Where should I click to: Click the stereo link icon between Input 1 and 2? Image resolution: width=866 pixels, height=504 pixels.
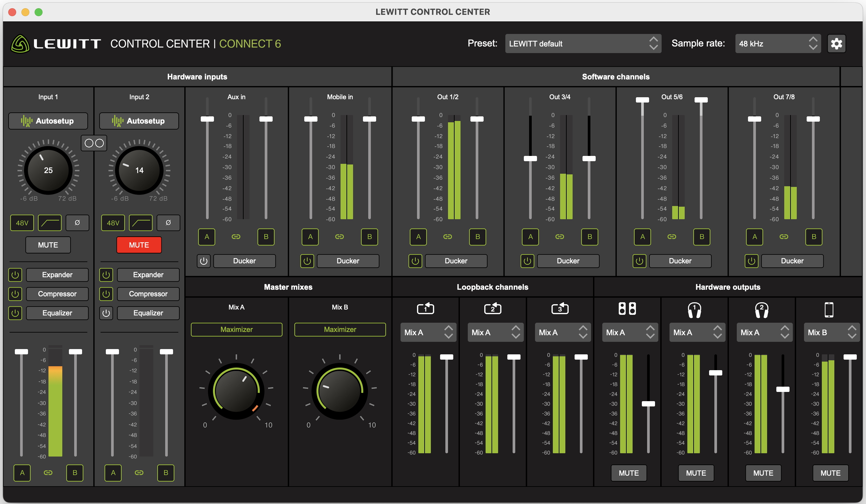pos(94,143)
